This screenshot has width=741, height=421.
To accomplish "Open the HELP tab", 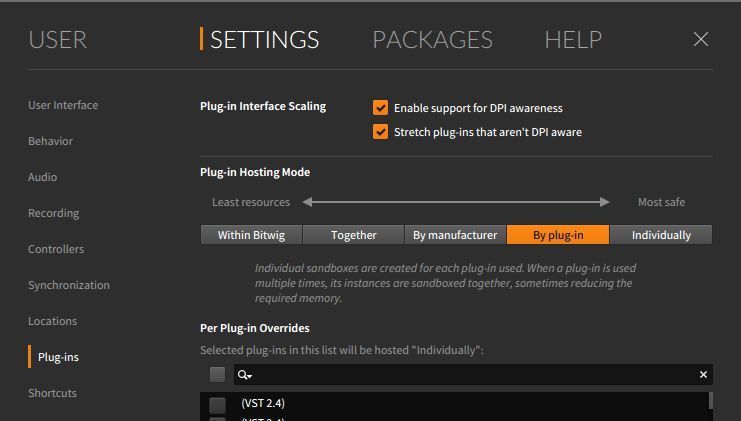I will [x=573, y=40].
